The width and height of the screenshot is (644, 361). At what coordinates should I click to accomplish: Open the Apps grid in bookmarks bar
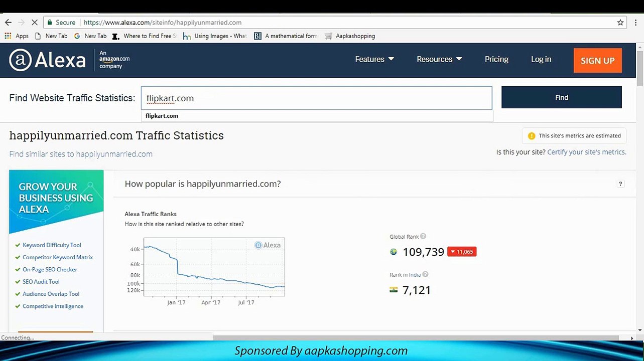pyautogui.click(x=17, y=36)
